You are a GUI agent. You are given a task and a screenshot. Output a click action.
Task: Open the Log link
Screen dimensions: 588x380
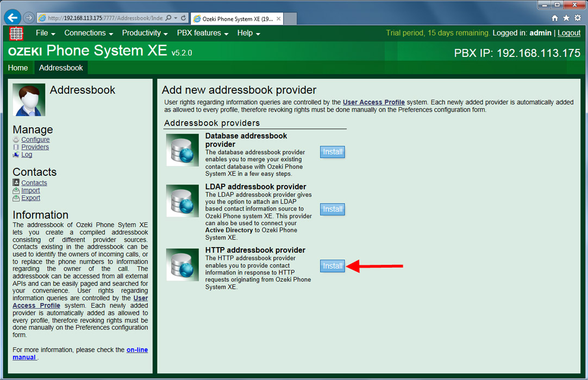click(x=27, y=154)
